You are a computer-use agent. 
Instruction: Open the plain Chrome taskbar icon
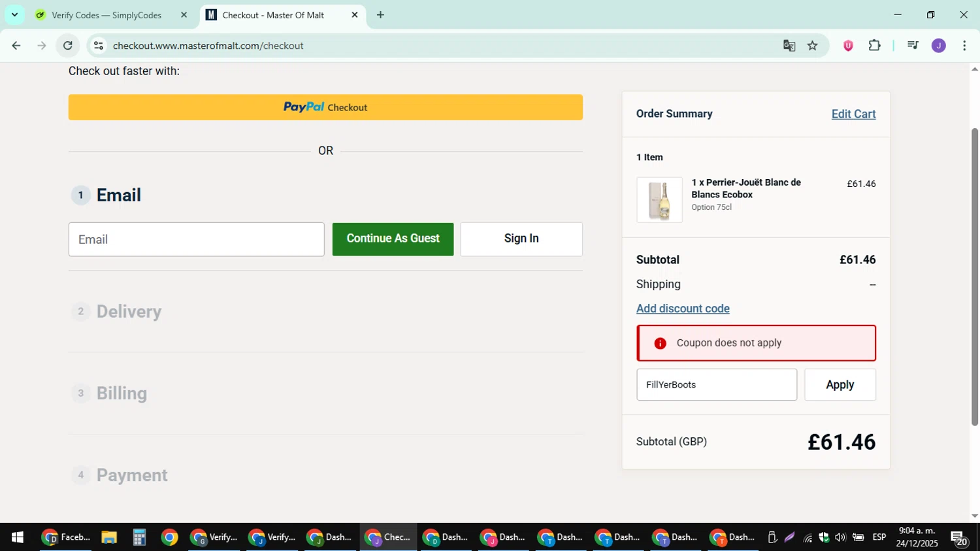[x=169, y=537]
